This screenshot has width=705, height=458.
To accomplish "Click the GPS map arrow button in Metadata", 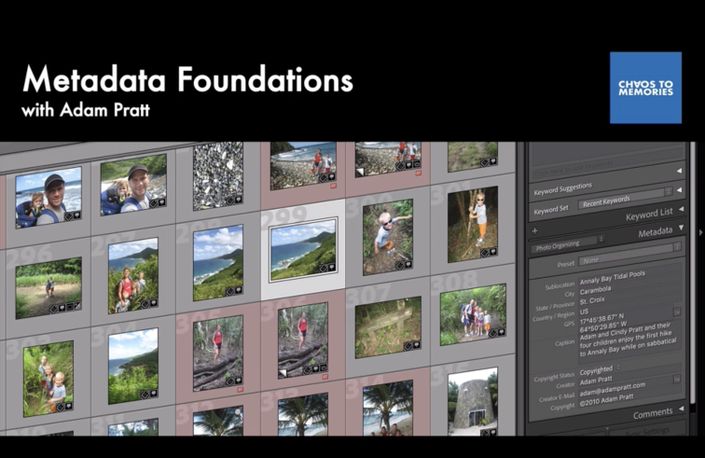I will point(676,311).
